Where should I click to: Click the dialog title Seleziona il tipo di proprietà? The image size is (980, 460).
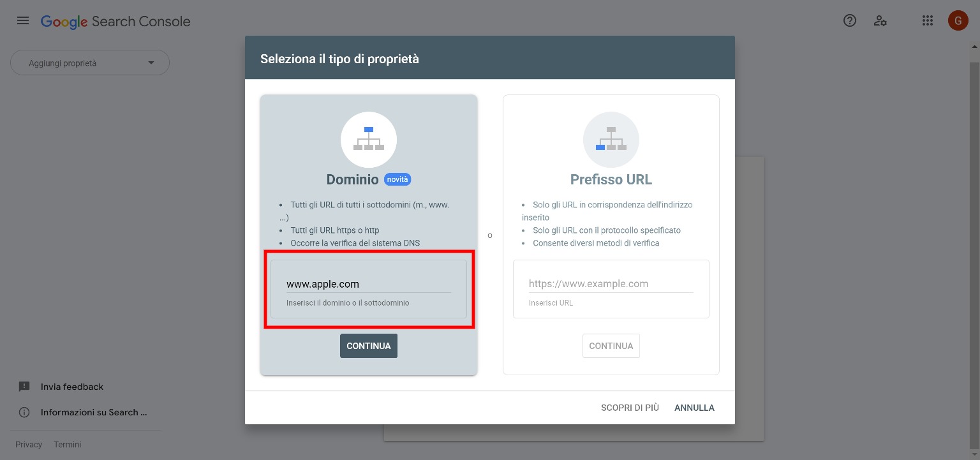(x=339, y=59)
